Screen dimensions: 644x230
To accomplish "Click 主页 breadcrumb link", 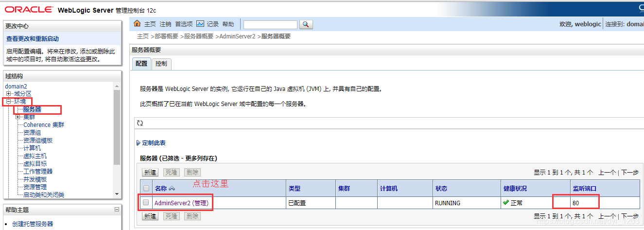I will pos(143,36).
